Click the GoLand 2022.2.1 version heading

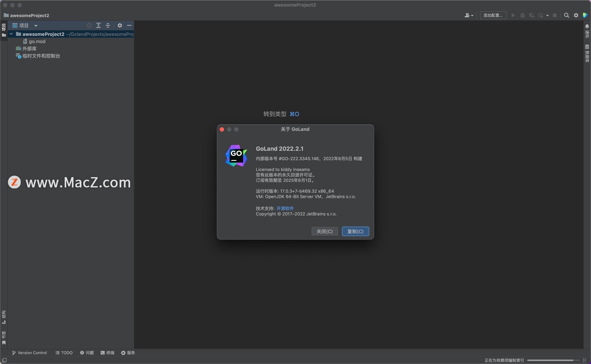tap(280, 149)
